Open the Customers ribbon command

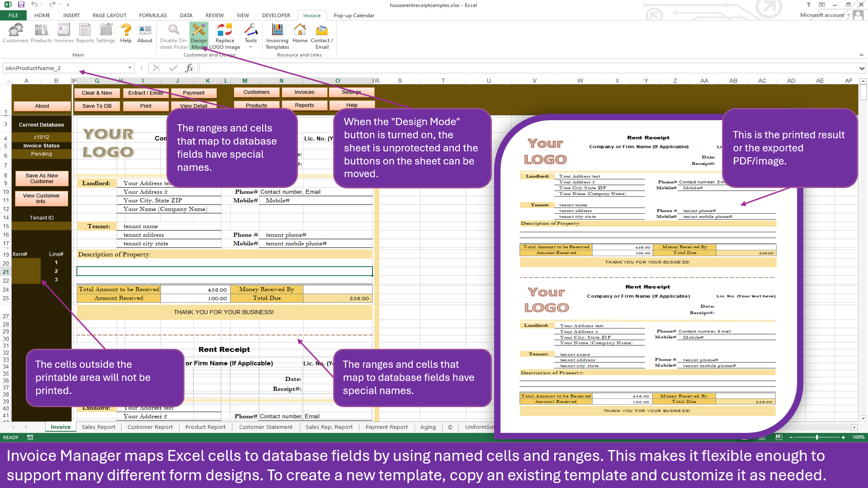[x=15, y=34]
